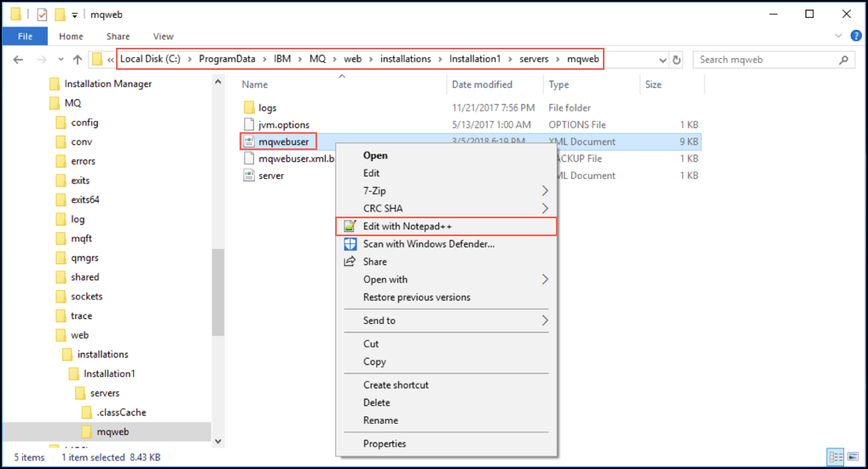Select the qmgrs folder in the tree
This screenshot has height=469, width=868.
pos(84,258)
